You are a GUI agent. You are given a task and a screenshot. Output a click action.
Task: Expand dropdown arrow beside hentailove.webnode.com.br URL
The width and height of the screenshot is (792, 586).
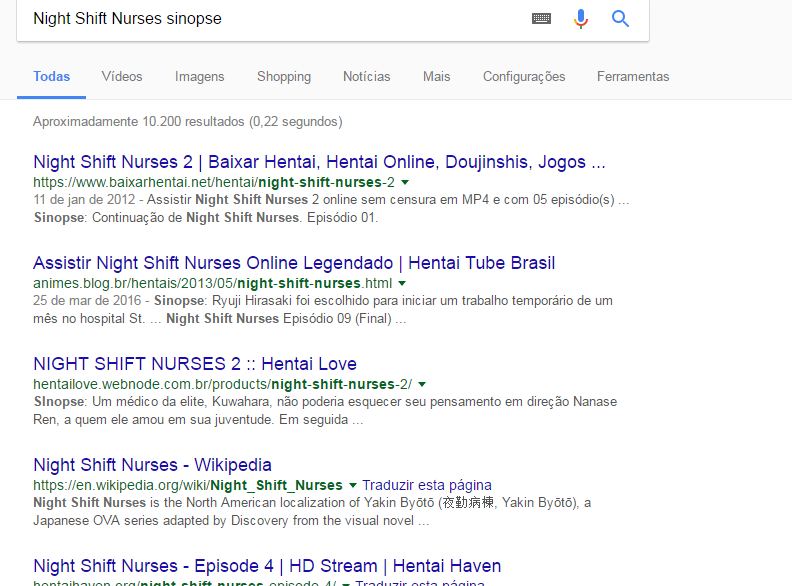[422, 384]
